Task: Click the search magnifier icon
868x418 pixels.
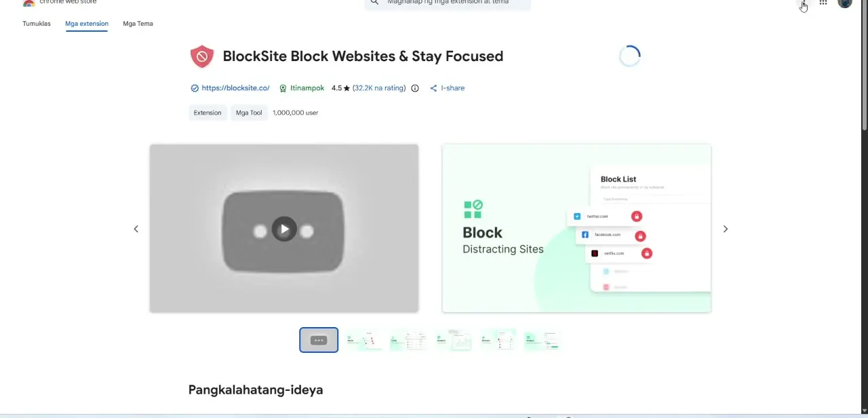Action: 374,3
